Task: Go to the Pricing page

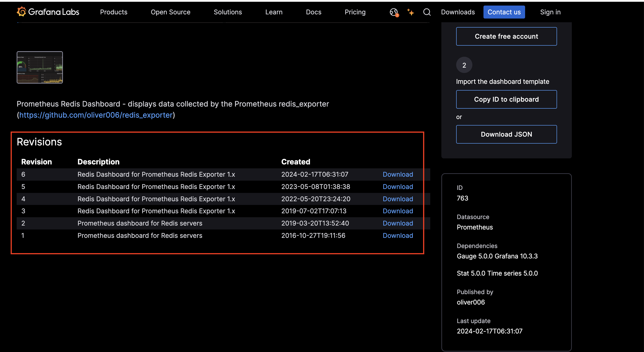Action: (x=355, y=12)
